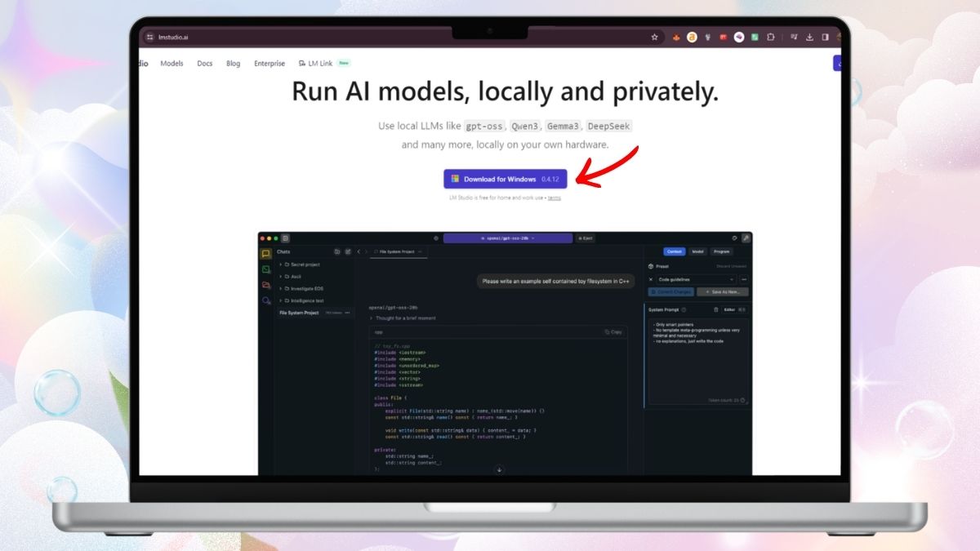Go to the Blog page
Viewport: 980px width, 551px height.
tap(233, 64)
